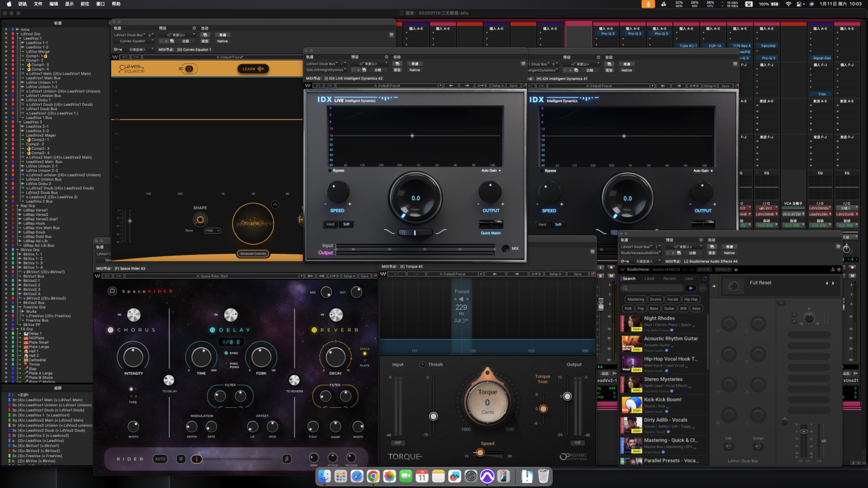Click the StudioVerse search input field

pos(653,288)
